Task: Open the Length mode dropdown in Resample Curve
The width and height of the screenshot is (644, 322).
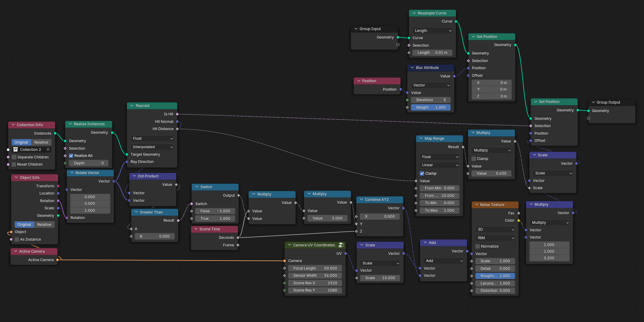Action: coord(432,31)
